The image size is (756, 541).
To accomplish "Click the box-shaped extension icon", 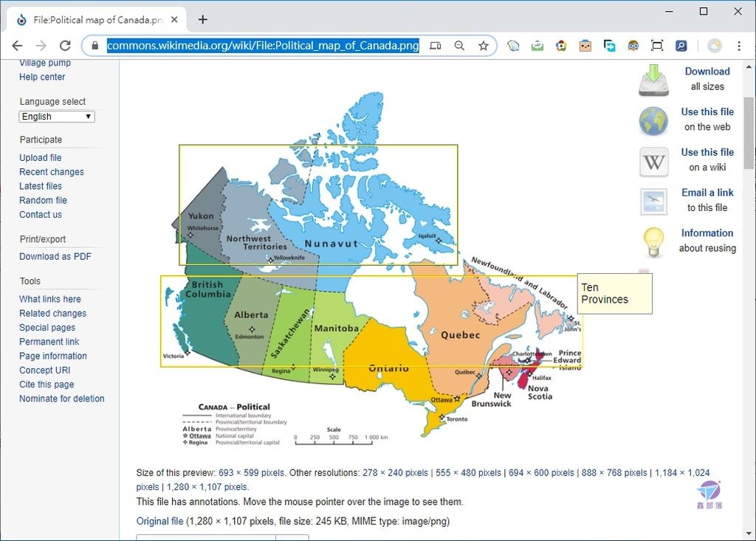I will coord(585,46).
